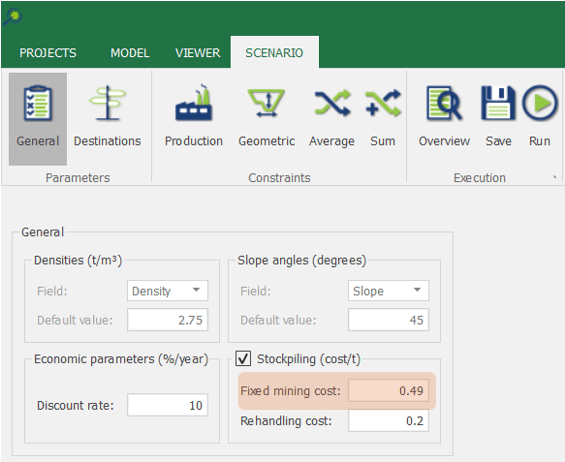Image resolution: width=565 pixels, height=462 pixels.
Task: Click the Fixed mining cost field
Action: point(388,390)
